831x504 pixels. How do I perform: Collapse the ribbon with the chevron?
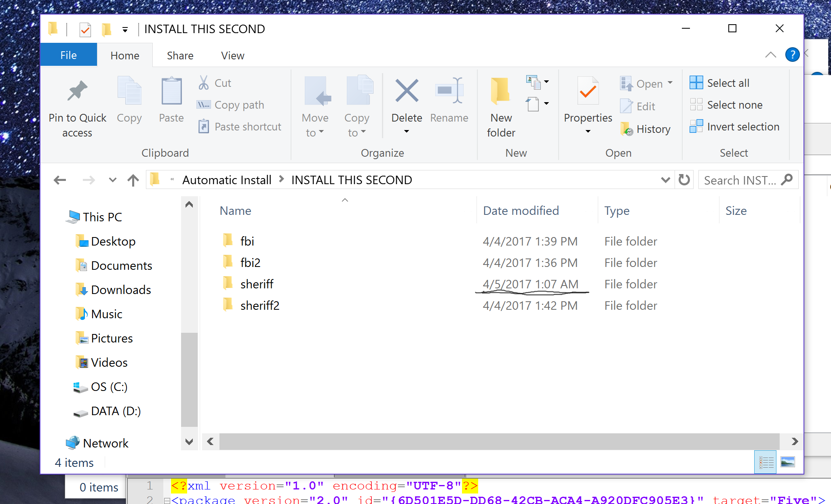pyautogui.click(x=770, y=55)
